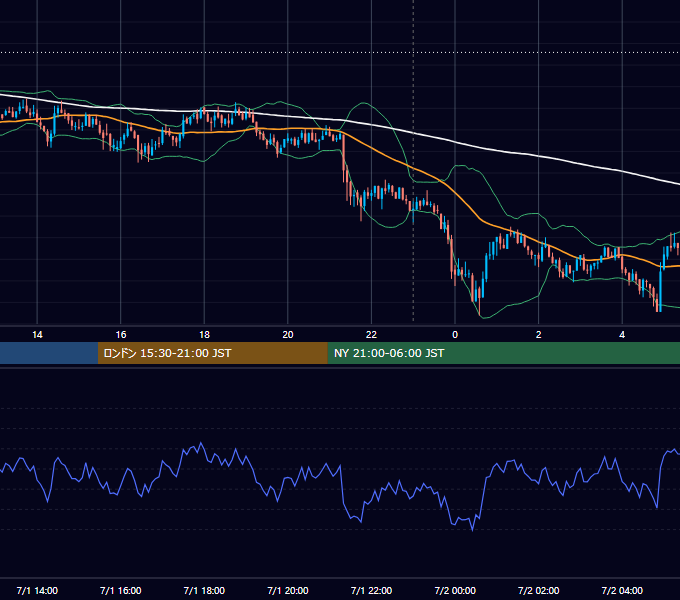Click the 4 hour axis label

(x=622, y=335)
